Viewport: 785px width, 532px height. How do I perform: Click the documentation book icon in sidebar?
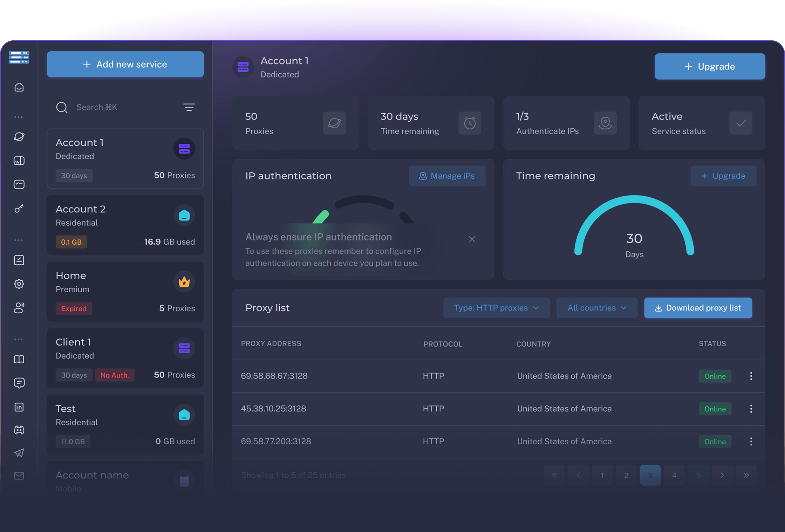click(x=19, y=359)
